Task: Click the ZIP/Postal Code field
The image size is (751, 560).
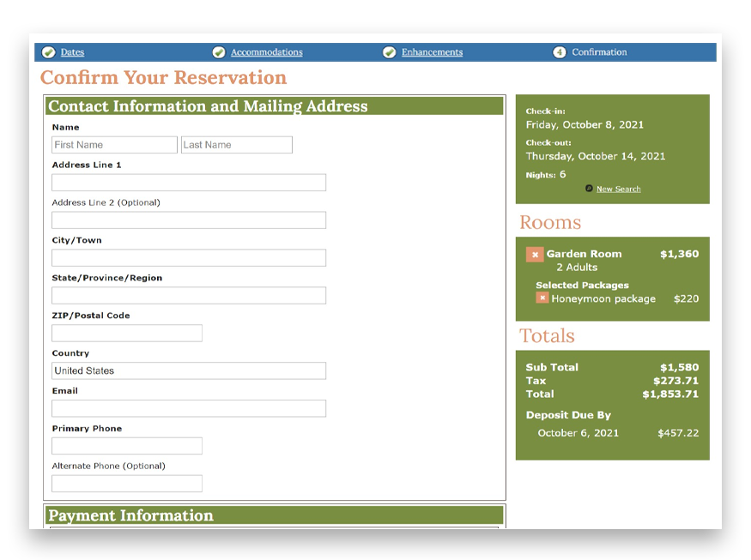Action: 126,333
